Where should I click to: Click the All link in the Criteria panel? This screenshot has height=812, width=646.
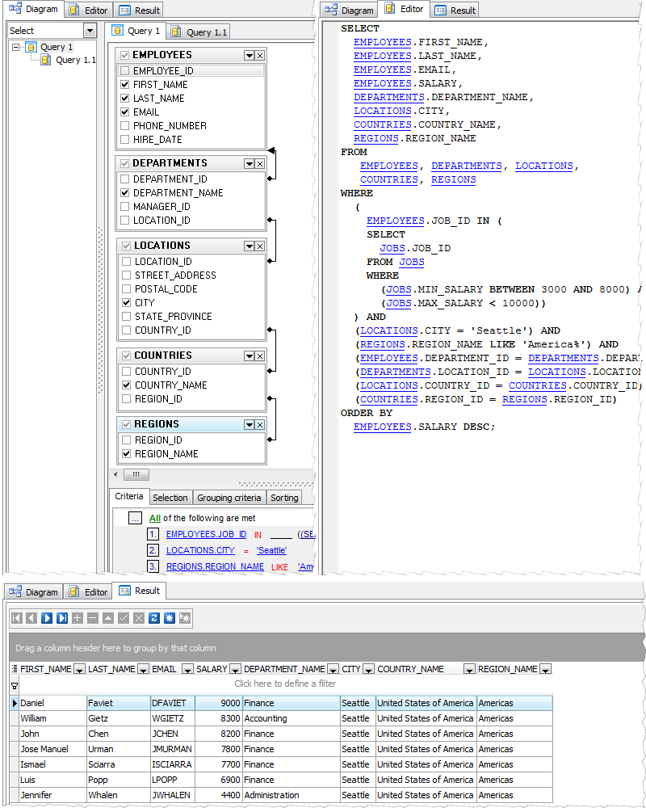coord(157,517)
